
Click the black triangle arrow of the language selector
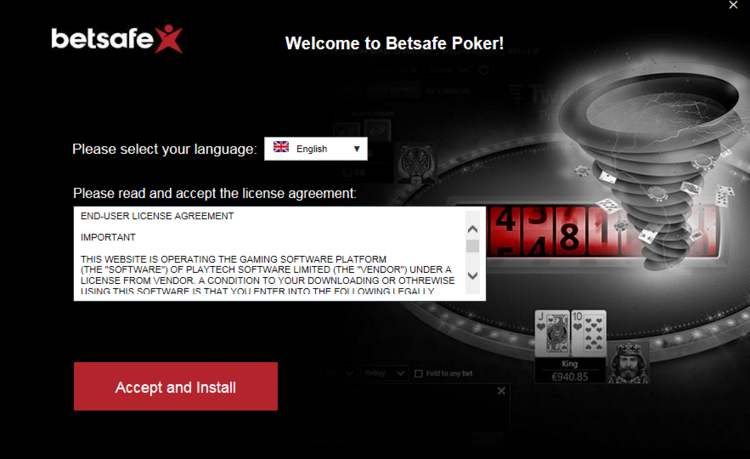357,149
